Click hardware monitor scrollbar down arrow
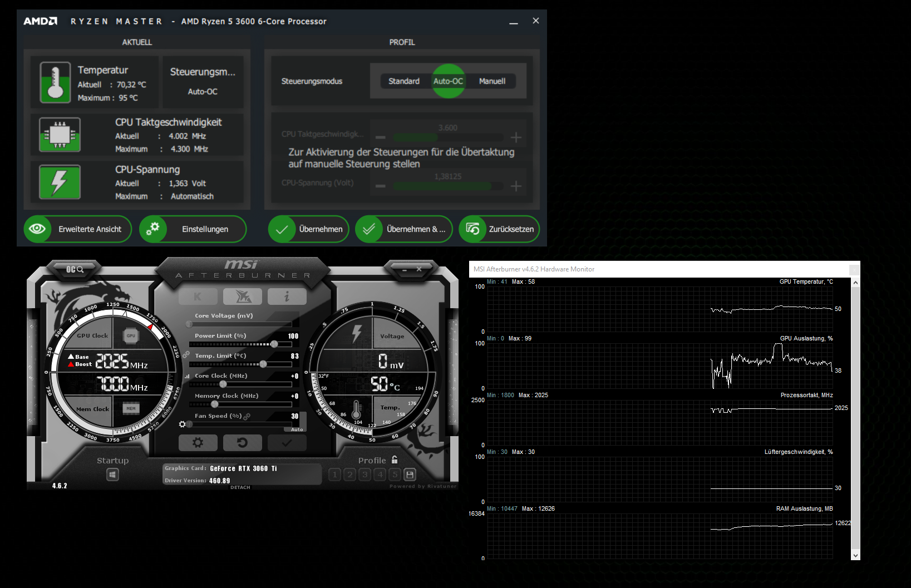Screen dimensions: 911x588 [856, 555]
